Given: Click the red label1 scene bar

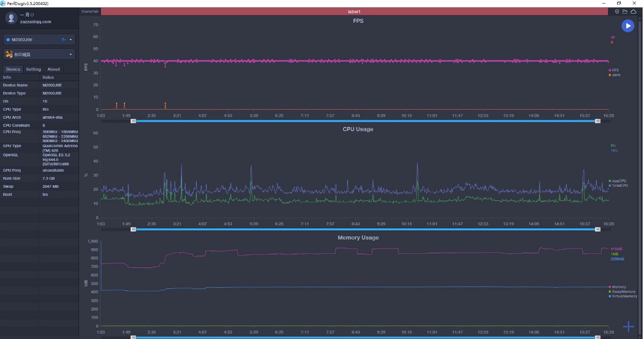Looking at the screenshot, I should [x=354, y=11].
